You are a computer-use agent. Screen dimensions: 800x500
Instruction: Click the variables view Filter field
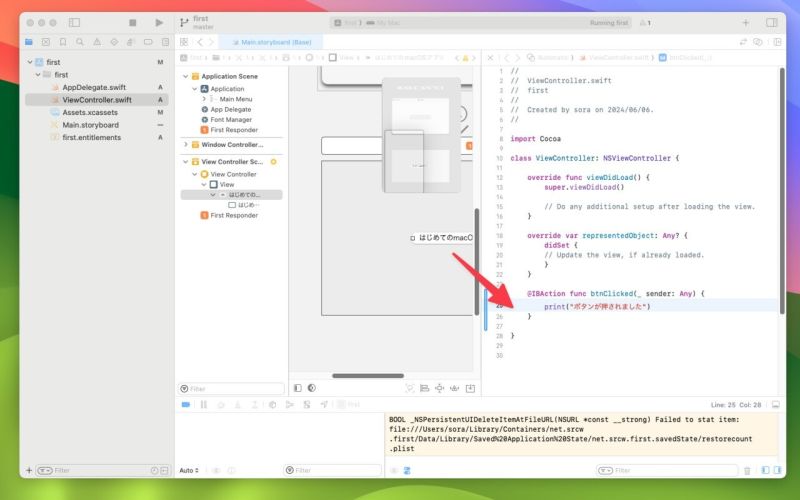click(x=332, y=470)
